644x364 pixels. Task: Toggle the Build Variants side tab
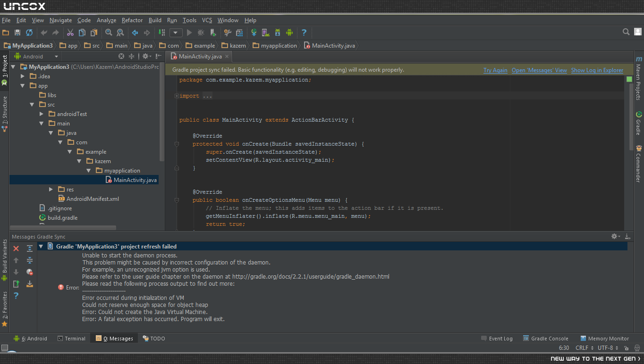(5, 260)
